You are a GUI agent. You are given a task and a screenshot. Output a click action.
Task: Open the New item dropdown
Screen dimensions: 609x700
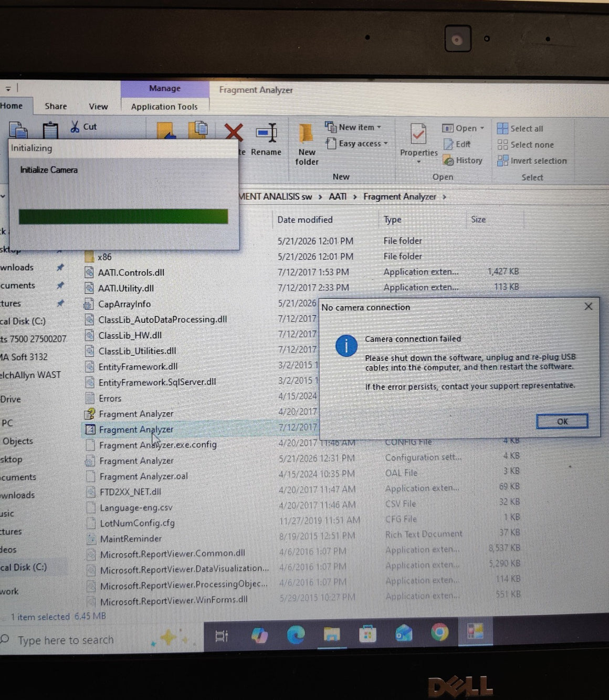(x=353, y=127)
